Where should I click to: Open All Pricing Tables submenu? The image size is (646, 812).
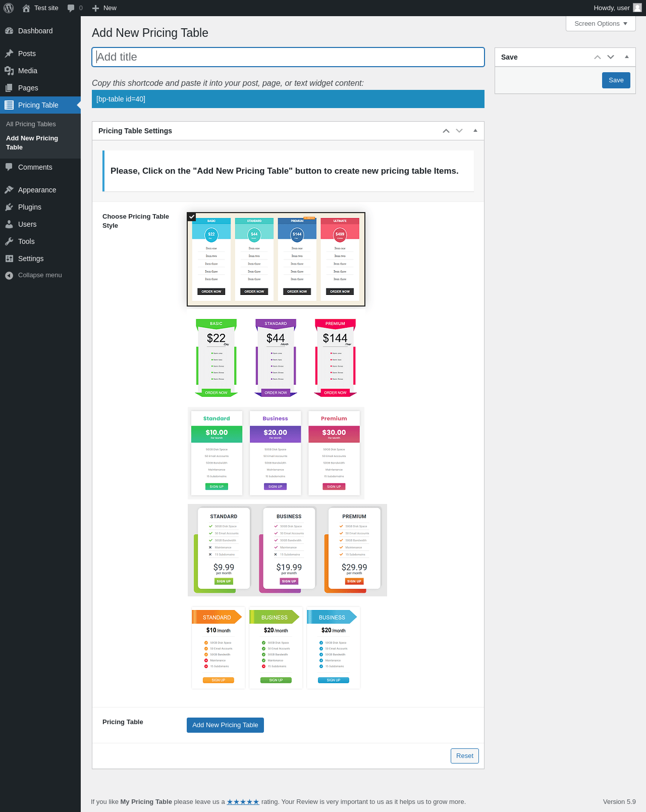tap(31, 124)
